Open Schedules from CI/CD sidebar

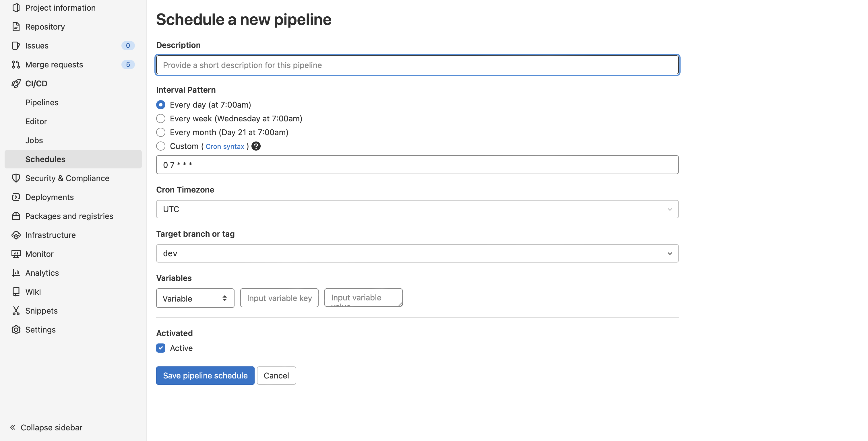[x=45, y=159]
